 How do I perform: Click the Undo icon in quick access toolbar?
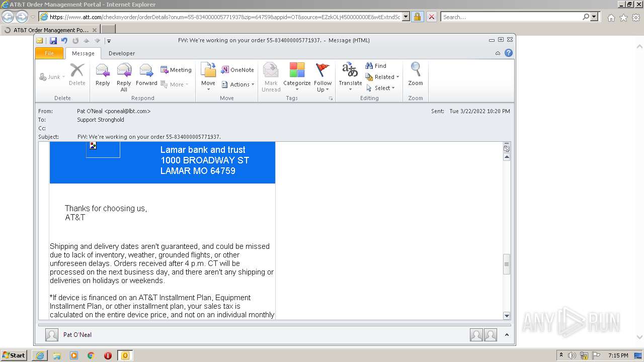tap(64, 41)
